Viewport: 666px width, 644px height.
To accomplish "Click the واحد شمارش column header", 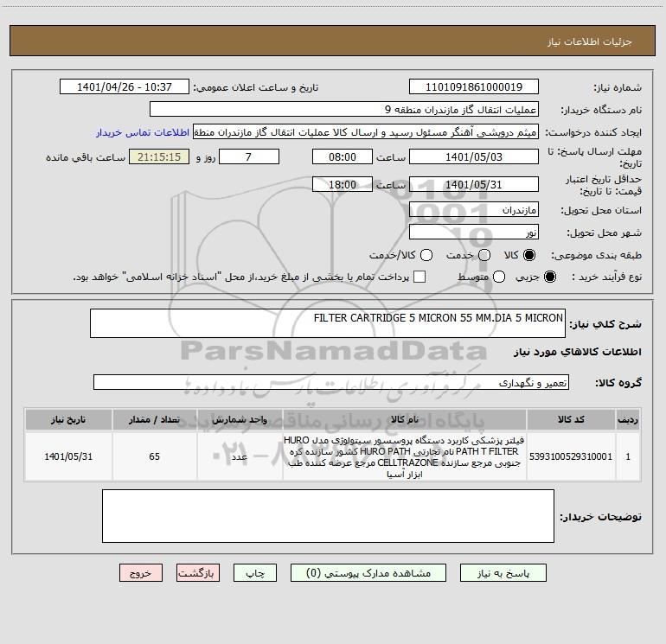I will point(240,419).
